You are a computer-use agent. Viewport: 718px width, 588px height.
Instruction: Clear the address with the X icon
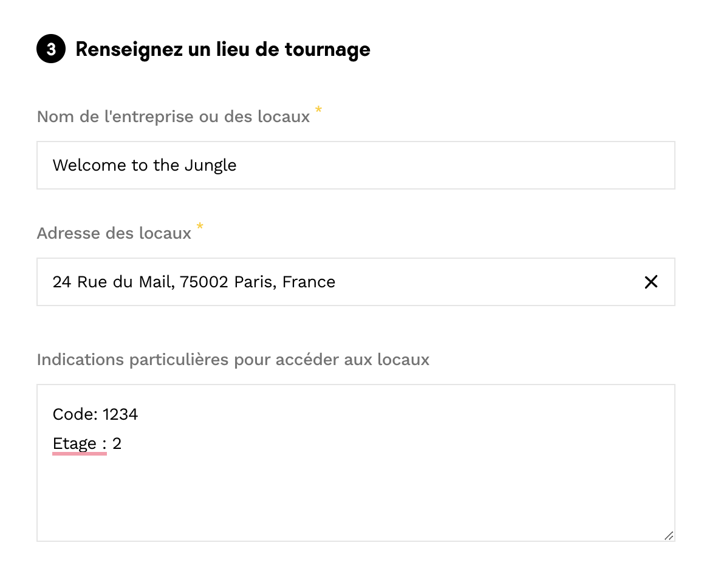click(651, 282)
